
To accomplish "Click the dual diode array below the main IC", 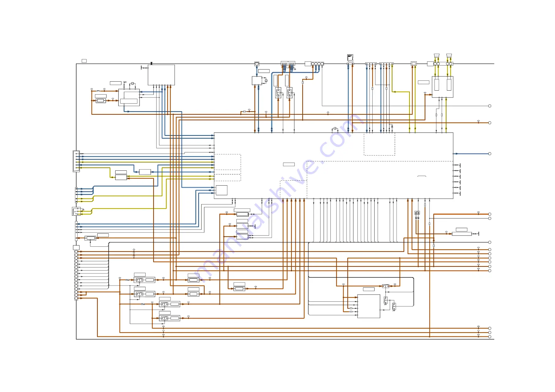I will click(x=417, y=213).
